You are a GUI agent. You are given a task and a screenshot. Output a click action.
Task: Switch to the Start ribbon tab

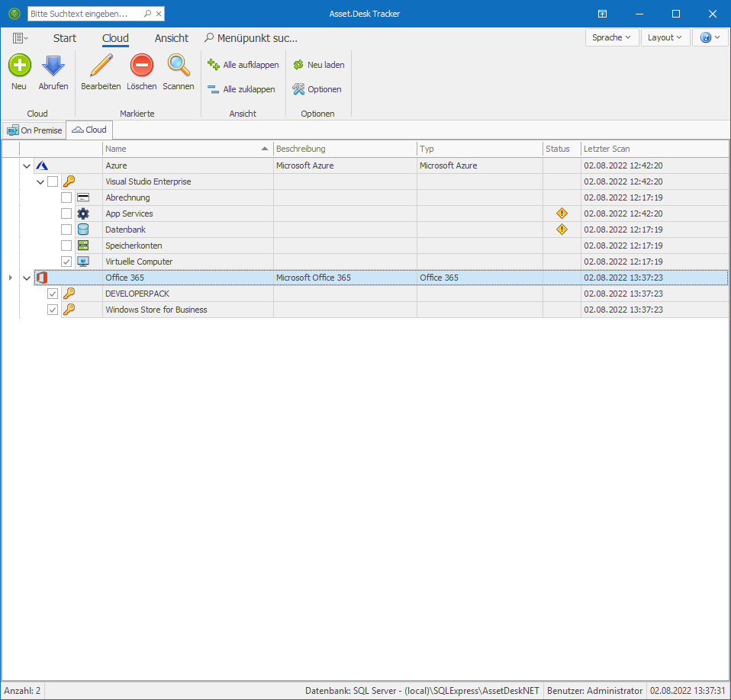[65, 38]
